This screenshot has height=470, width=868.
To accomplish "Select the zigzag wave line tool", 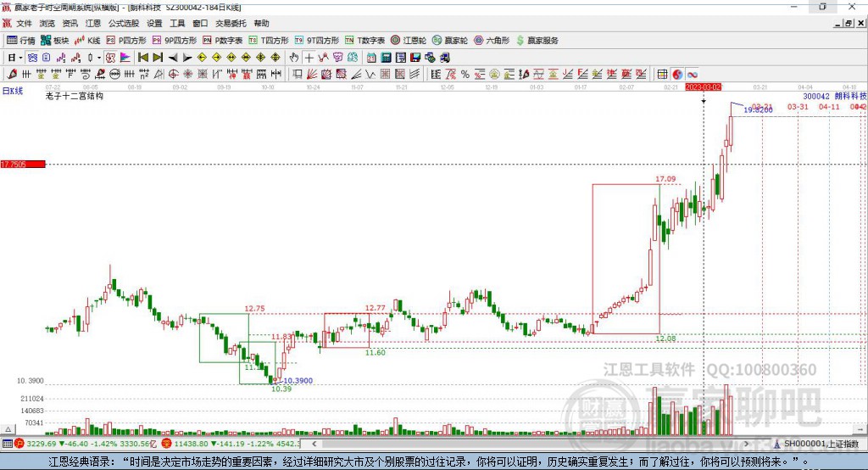I will coord(370,75).
